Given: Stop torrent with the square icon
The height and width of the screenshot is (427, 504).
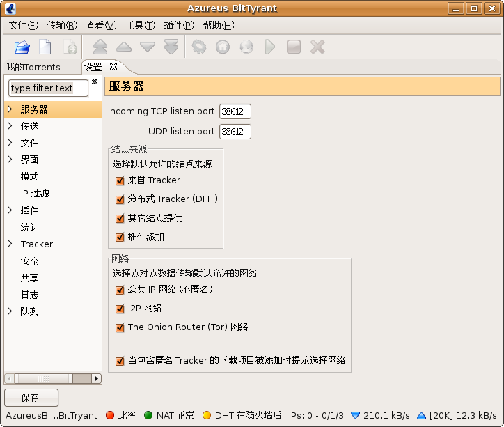Looking at the screenshot, I should [x=294, y=47].
